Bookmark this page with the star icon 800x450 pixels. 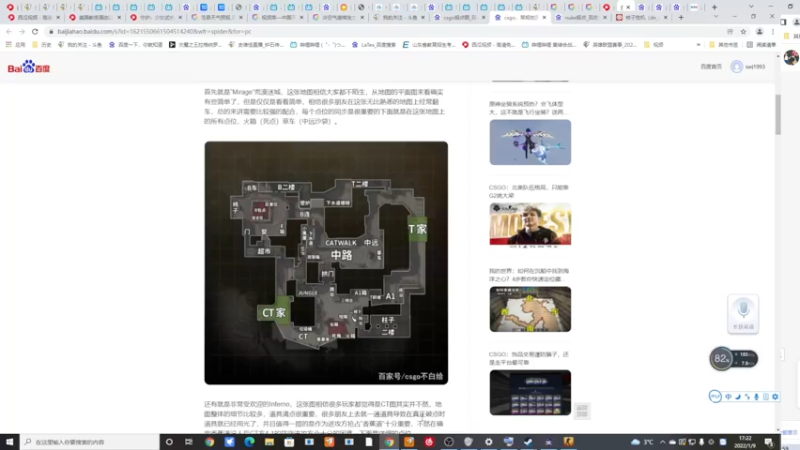click(x=743, y=32)
